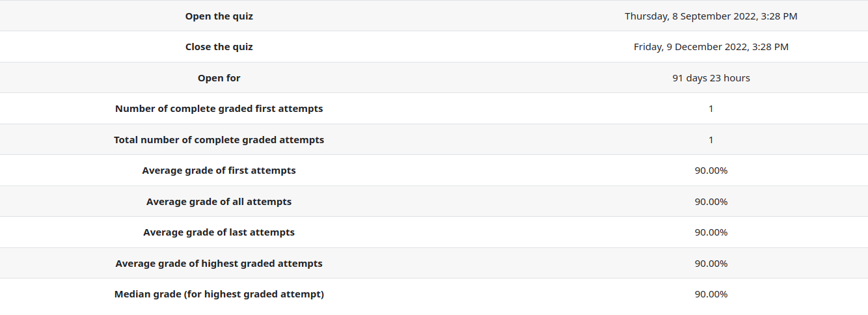Click the 'Open for' row label
The image size is (868, 315).
click(x=219, y=78)
